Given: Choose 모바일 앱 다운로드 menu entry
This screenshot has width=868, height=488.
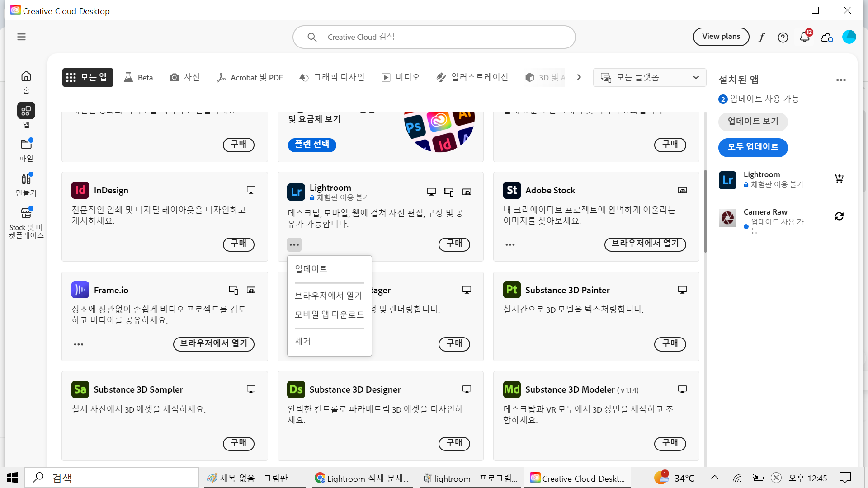Looking at the screenshot, I should [x=329, y=314].
